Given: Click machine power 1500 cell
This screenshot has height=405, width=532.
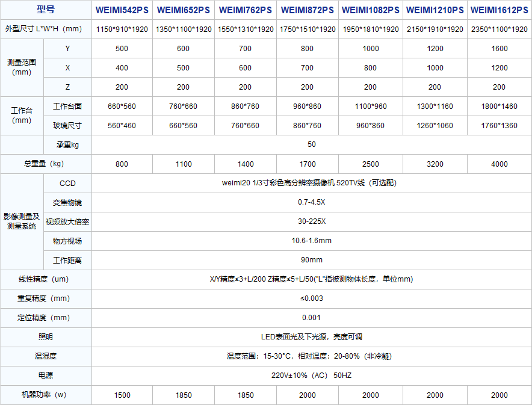Looking at the screenshot, I should point(122,395).
